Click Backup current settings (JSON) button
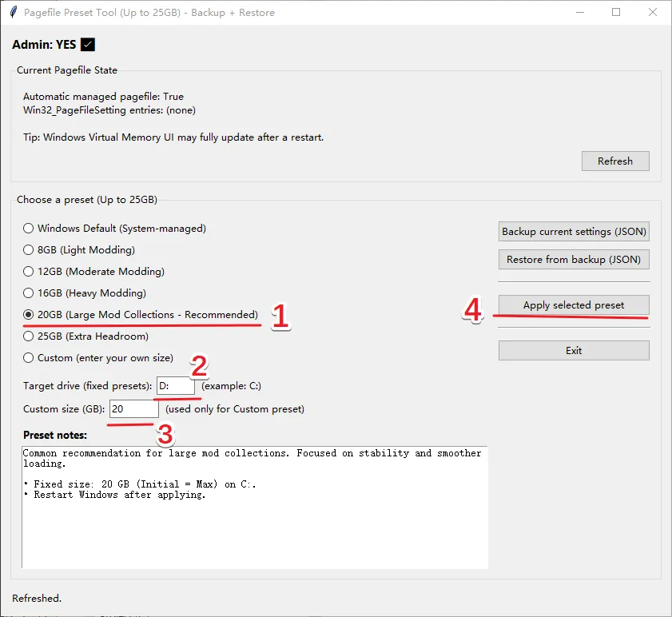 click(x=574, y=232)
